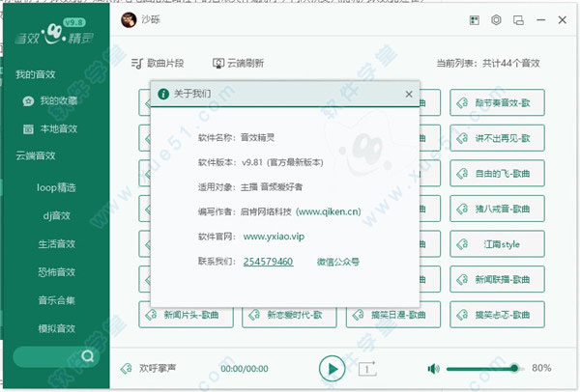
Task: Select 云端音效 section header
Action: [x=36, y=155]
